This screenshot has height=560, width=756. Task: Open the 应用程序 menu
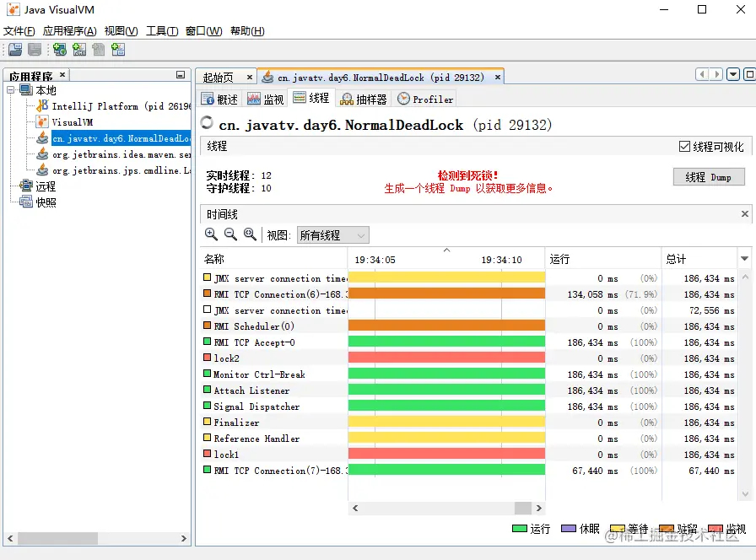pyautogui.click(x=69, y=31)
